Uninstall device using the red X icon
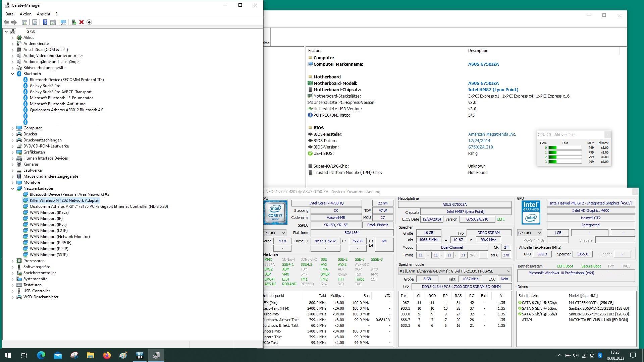 (x=82, y=22)
